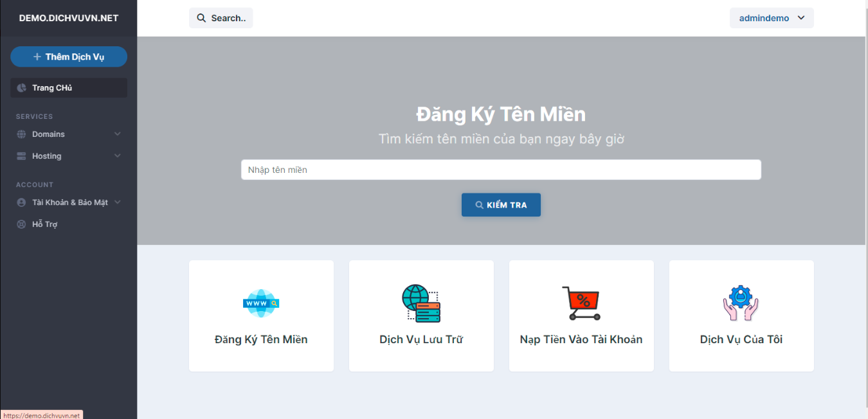Open Hỗ Trợ support menu item
868x419 pixels.
click(x=45, y=224)
